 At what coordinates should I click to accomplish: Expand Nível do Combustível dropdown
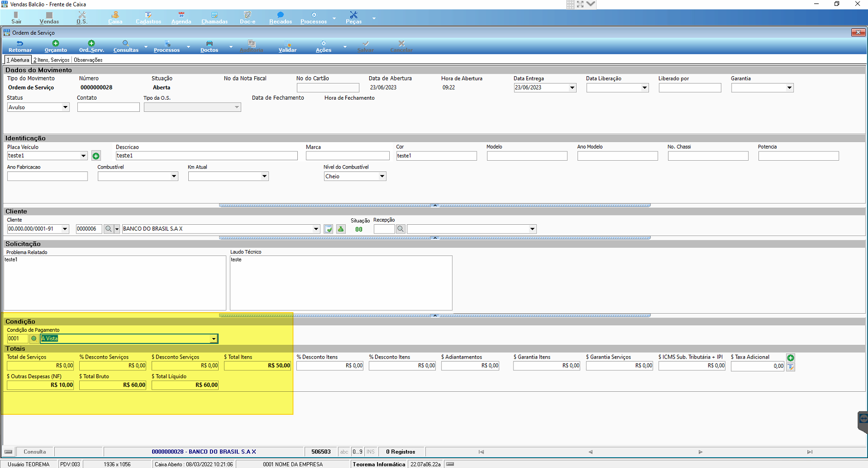382,176
